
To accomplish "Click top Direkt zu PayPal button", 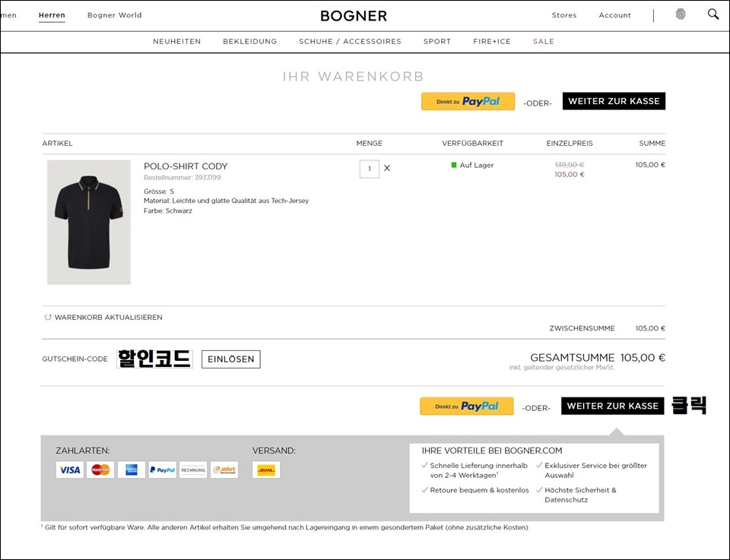I will (468, 101).
